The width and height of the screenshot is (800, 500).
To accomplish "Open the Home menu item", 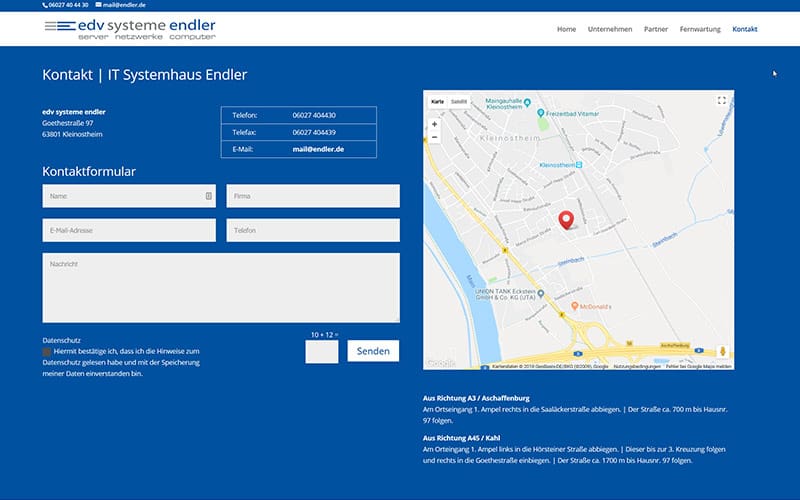I will [566, 29].
